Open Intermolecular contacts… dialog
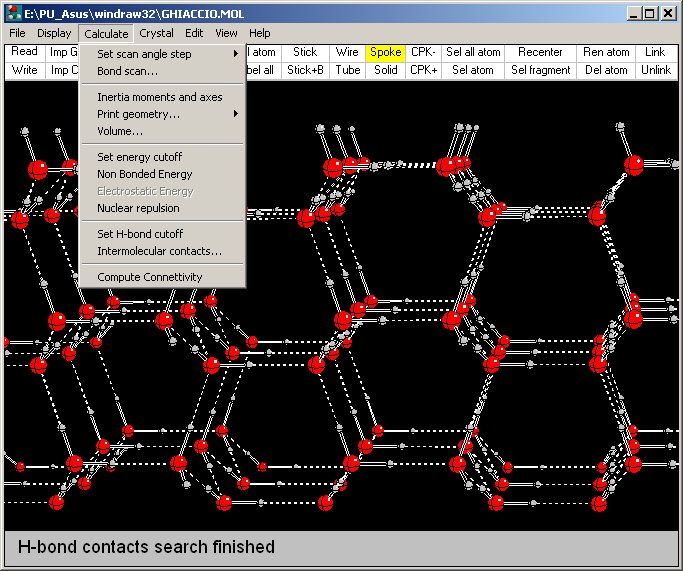683x571 pixels. click(x=162, y=251)
